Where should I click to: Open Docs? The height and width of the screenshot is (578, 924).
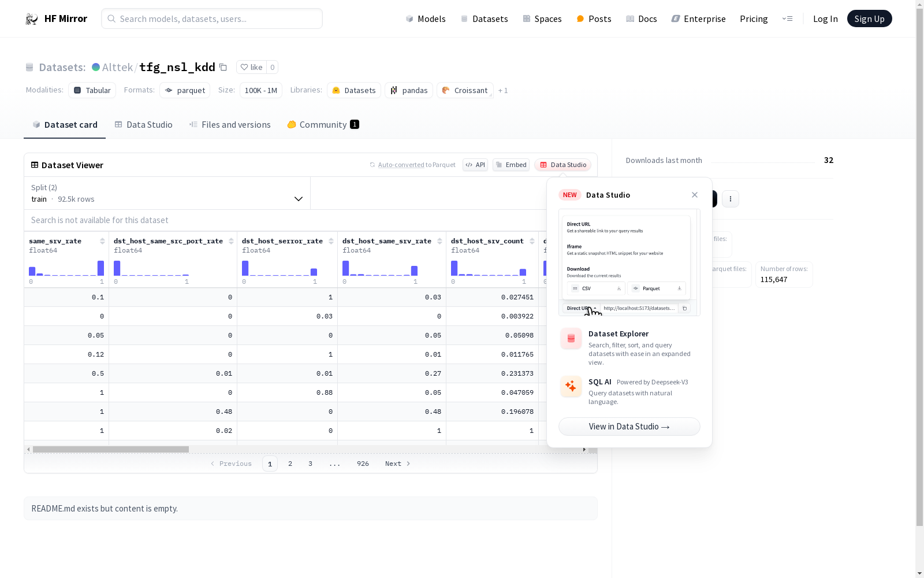point(641,19)
